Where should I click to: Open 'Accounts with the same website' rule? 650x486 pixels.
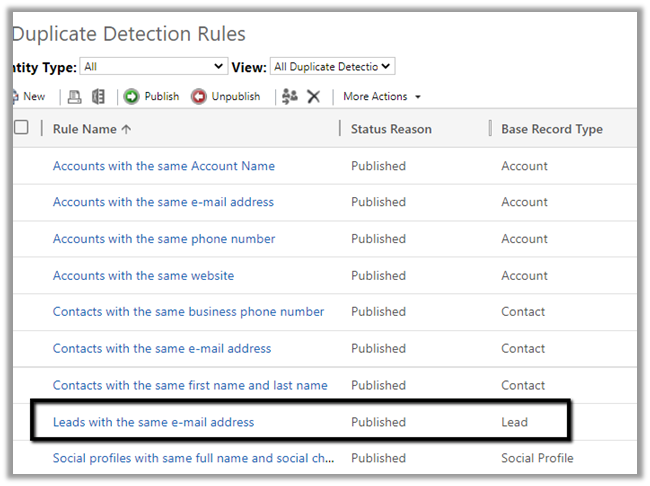coord(143,276)
